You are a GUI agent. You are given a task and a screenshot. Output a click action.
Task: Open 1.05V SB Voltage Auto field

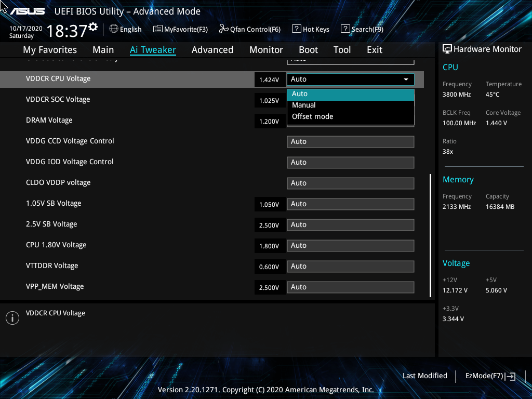[x=351, y=204]
